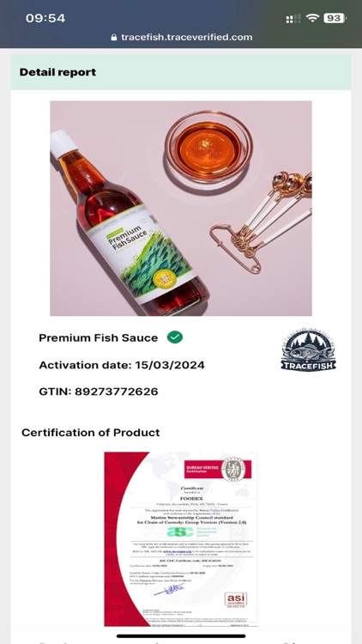Tap the Premium Fish Sauce product name
Screen dimensions: 362x644
(99, 338)
